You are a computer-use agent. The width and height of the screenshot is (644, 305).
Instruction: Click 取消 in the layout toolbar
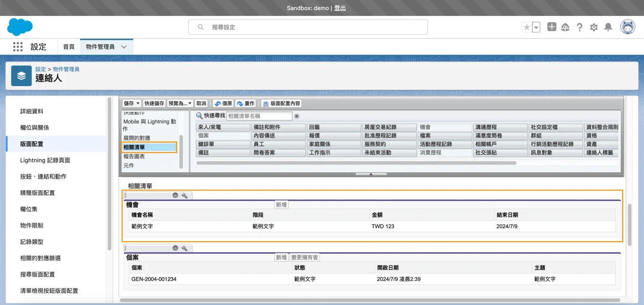[201, 103]
